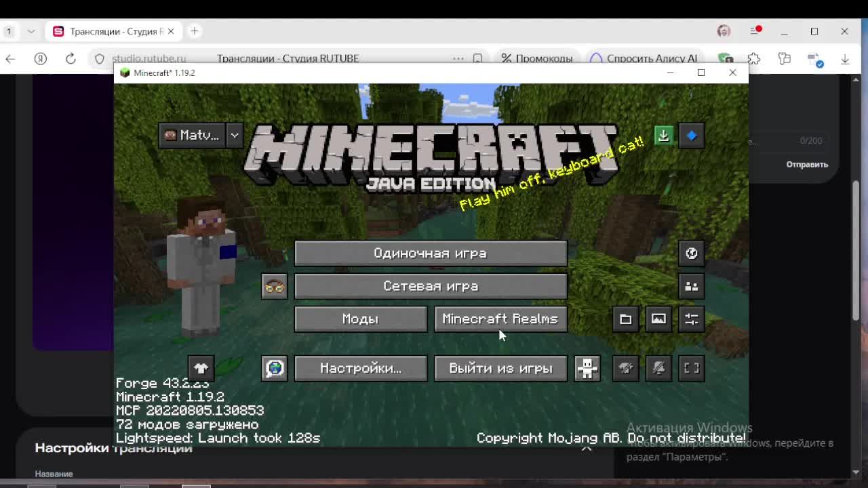Click the Настройки трансляции heading
Viewport: 868px width, 488px height.
pos(113,448)
